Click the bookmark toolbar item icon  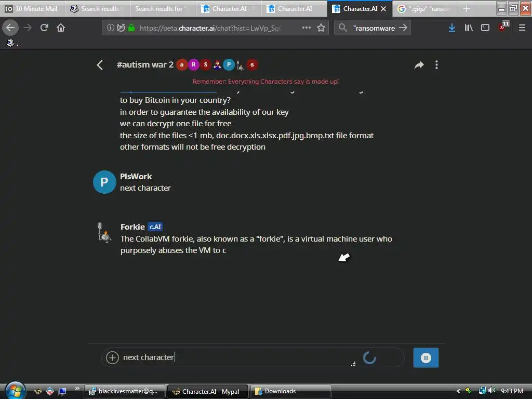10,43
